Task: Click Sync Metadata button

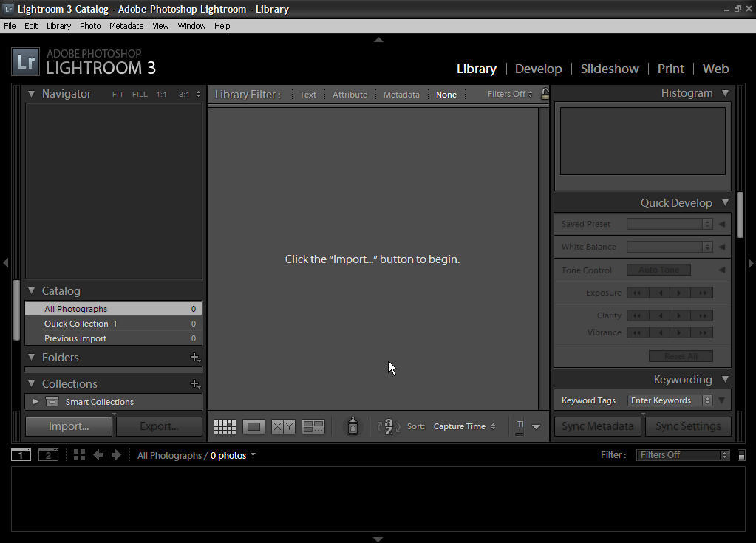Action: [x=597, y=426]
